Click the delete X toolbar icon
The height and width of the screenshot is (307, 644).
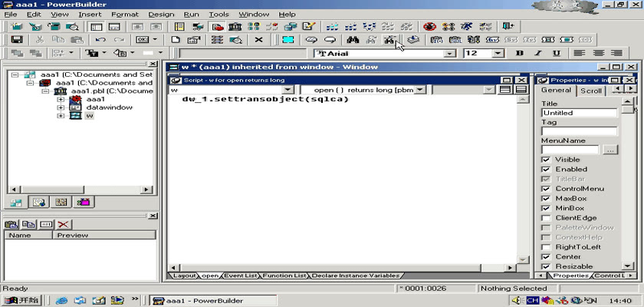tap(258, 40)
